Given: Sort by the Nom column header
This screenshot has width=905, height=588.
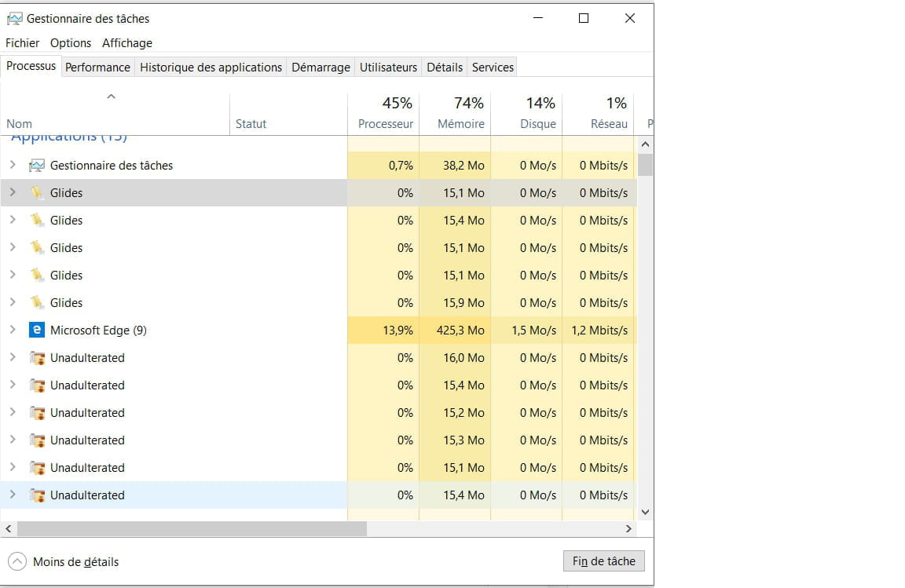Looking at the screenshot, I should click(x=115, y=115).
